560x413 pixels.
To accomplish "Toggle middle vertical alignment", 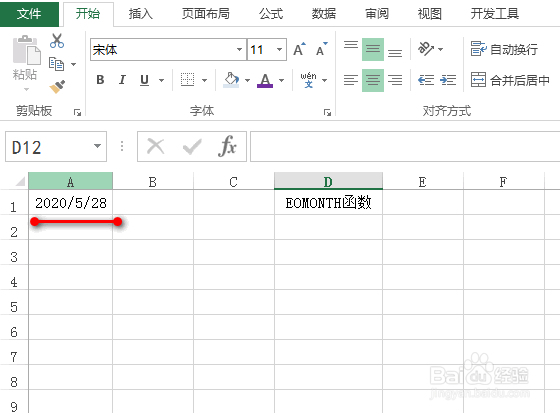I will (x=373, y=49).
